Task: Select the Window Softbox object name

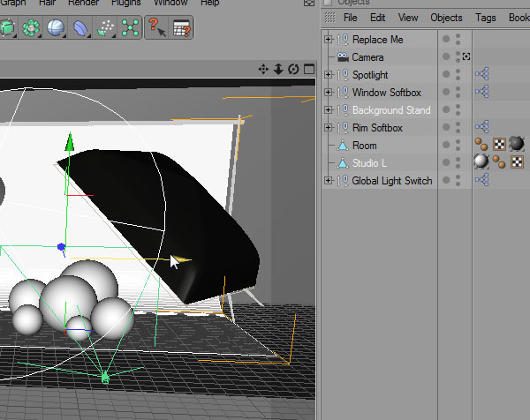Action: pos(387,93)
